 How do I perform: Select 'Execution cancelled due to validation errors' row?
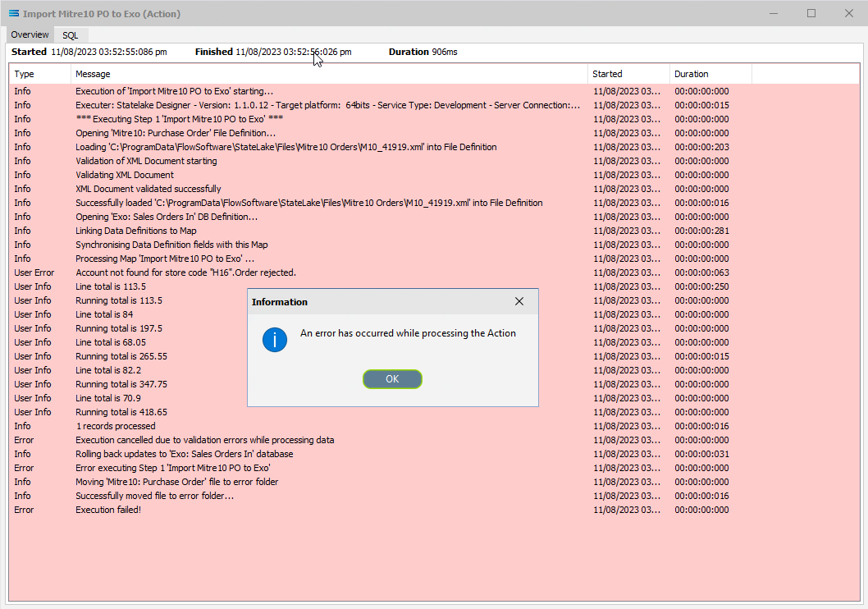(434, 440)
